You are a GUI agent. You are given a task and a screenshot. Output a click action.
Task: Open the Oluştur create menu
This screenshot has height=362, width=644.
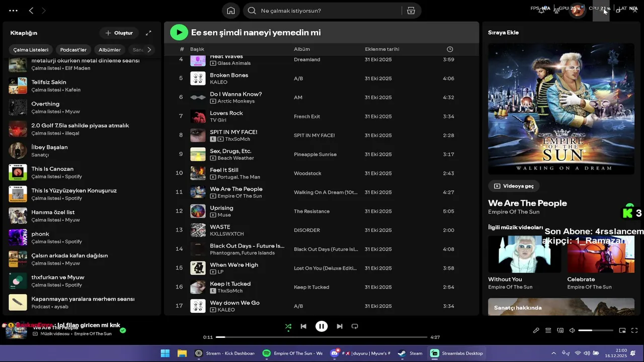tap(119, 33)
